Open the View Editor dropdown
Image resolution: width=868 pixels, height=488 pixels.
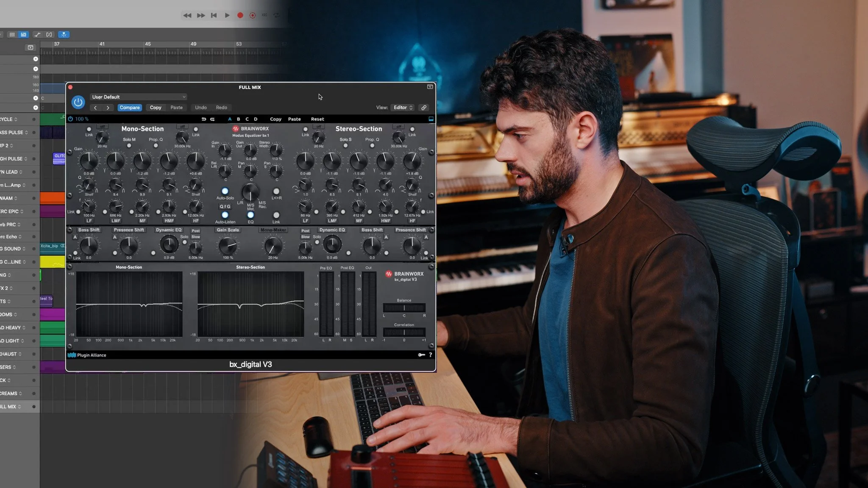402,108
